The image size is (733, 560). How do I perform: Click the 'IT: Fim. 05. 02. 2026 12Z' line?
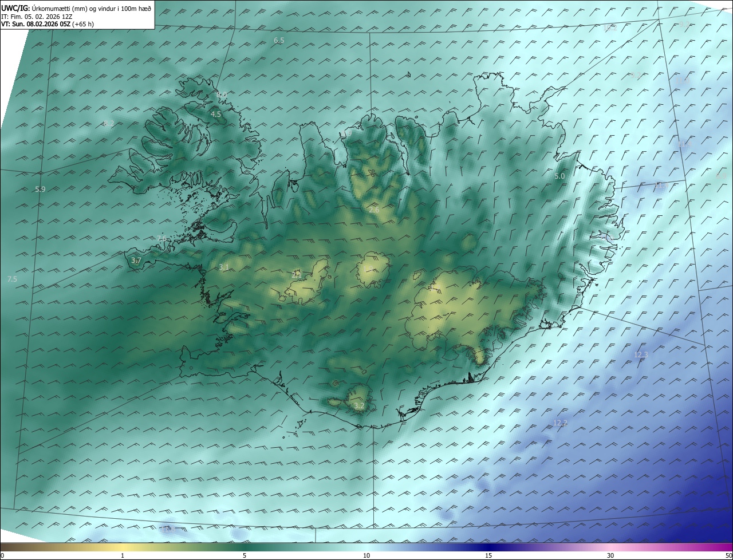(x=37, y=17)
